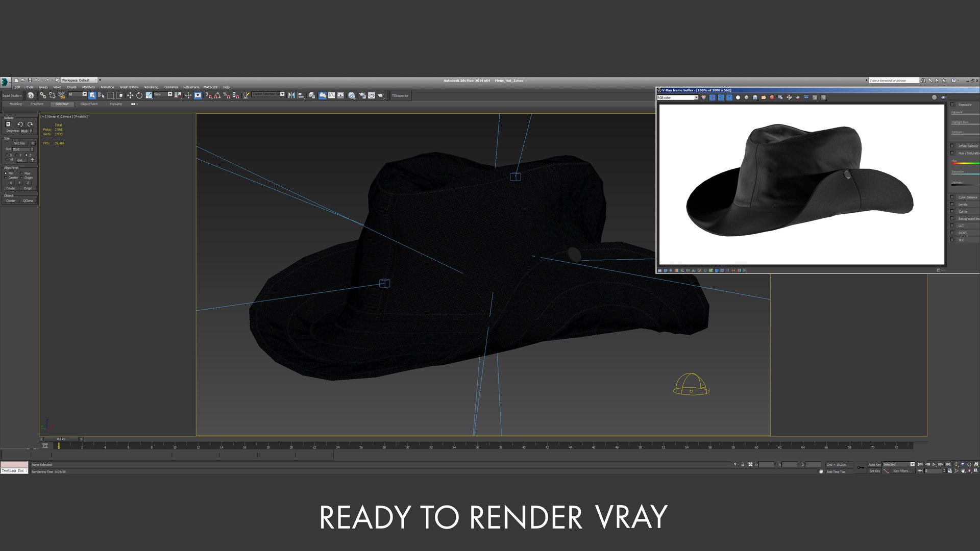This screenshot has width=980, height=551.
Task: Click the Selection Lock toggle padlock icon
Action: click(x=743, y=465)
